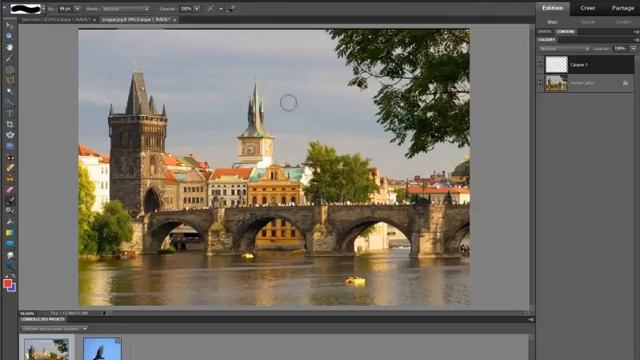Select the Magic Wand tool
This screenshot has height=360, width=640.
9,91
